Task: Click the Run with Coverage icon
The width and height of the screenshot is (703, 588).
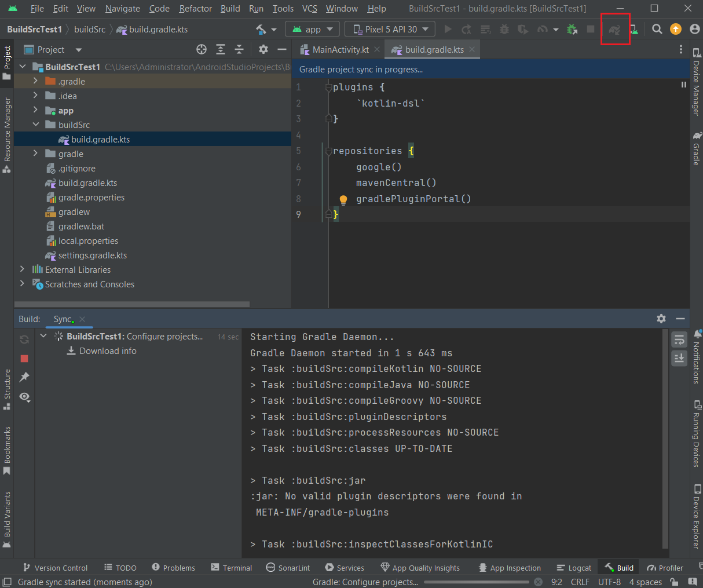Action: 523,29
